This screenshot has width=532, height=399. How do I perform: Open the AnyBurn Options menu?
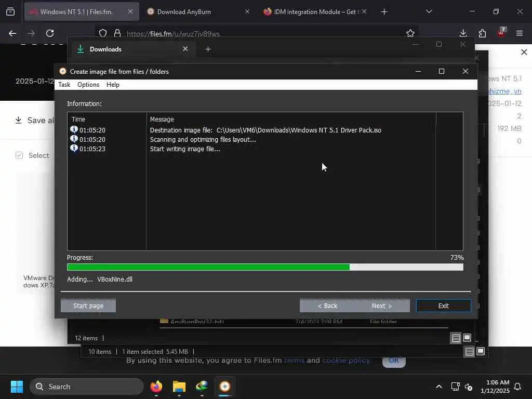coord(88,85)
